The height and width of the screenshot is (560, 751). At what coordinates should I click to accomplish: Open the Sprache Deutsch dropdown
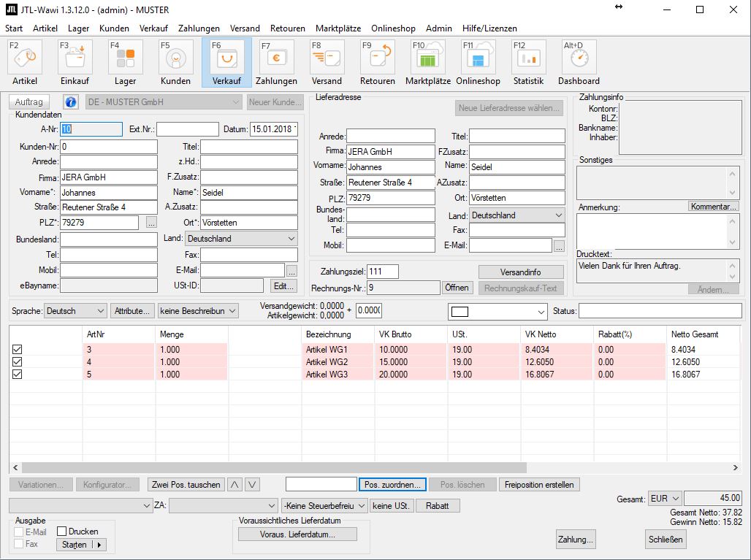tap(75, 311)
